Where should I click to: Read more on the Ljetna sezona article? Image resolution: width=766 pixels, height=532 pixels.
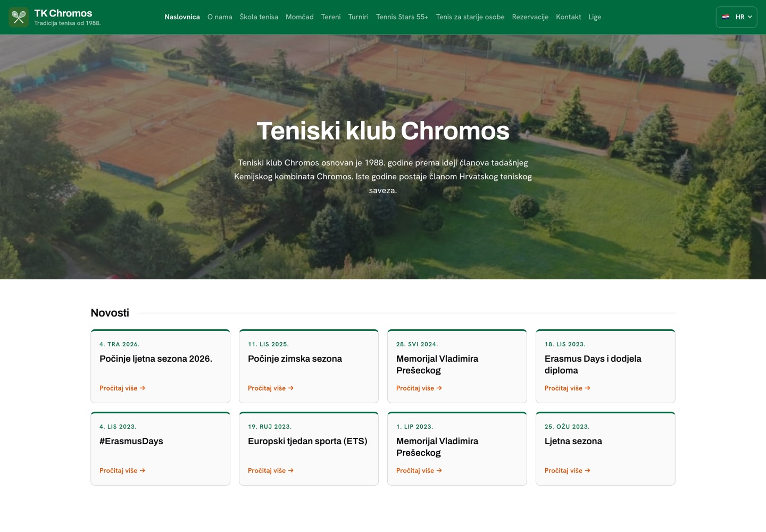pyautogui.click(x=568, y=471)
